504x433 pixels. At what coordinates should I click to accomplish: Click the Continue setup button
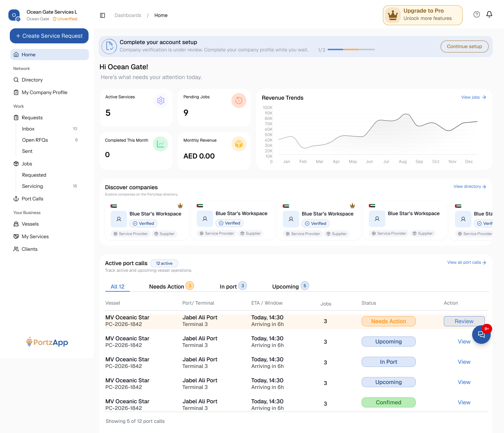pyautogui.click(x=464, y=47)
